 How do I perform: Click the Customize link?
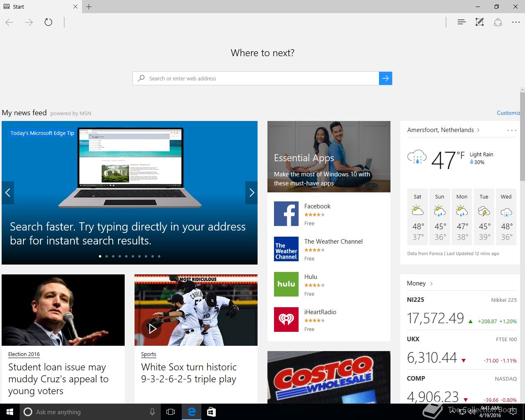coord(508,113)
